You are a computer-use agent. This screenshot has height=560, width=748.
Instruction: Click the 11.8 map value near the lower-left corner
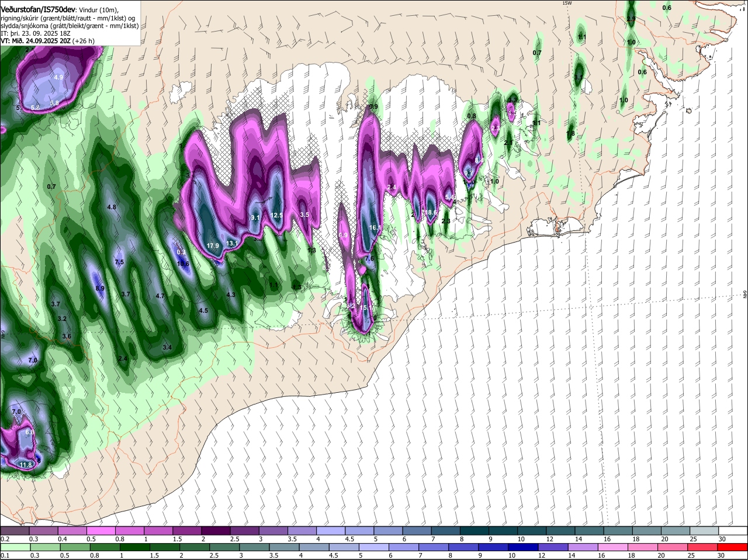tap(26, 465)
